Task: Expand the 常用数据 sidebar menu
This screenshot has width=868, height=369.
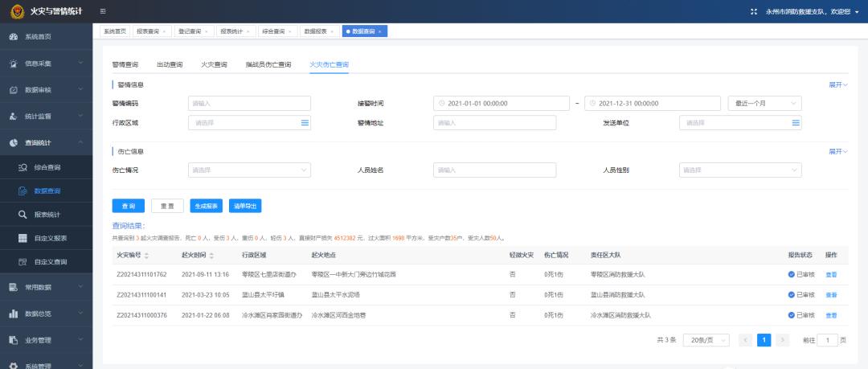Action: tap(46, 287)
